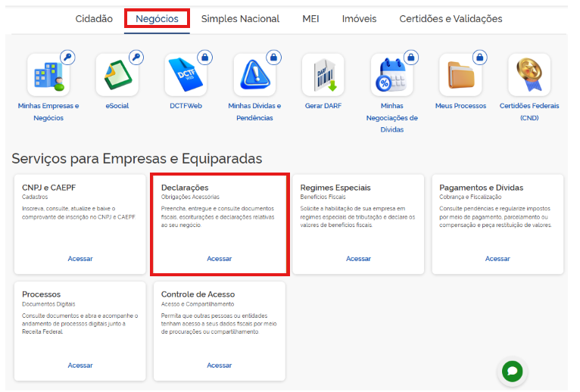Click the Declarações card title
Image resolution: width=580 pixels, height=392 pixels.
[185, 188]
